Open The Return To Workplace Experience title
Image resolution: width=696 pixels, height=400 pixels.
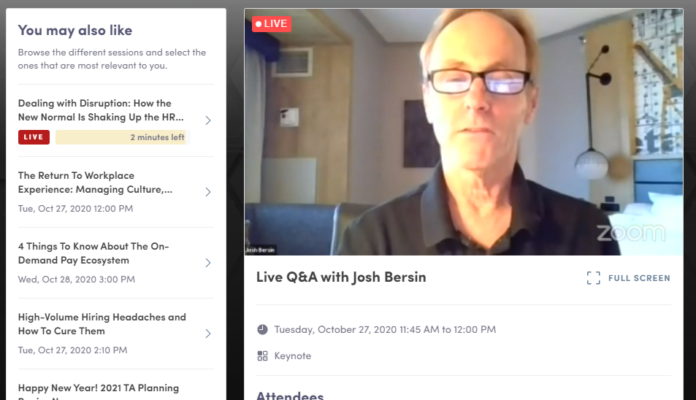coord(95,182)
